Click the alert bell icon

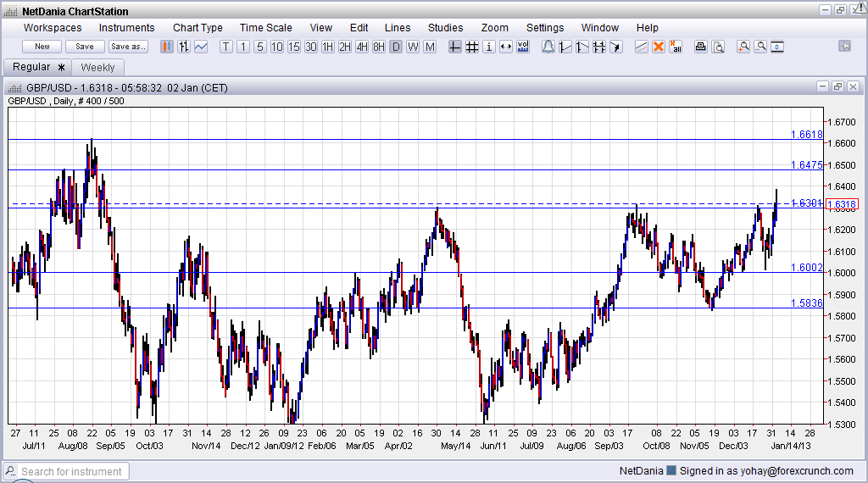[x=548, y=47]
